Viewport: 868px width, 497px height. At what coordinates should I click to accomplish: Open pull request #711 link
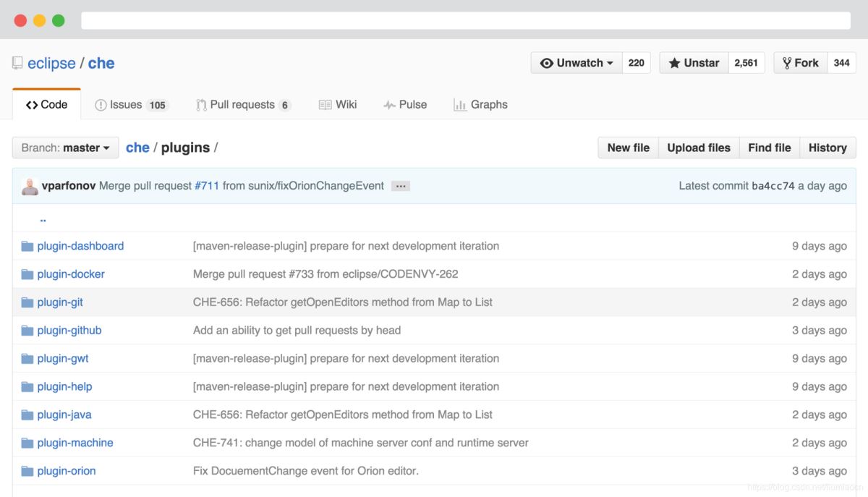tap(207, 186)
